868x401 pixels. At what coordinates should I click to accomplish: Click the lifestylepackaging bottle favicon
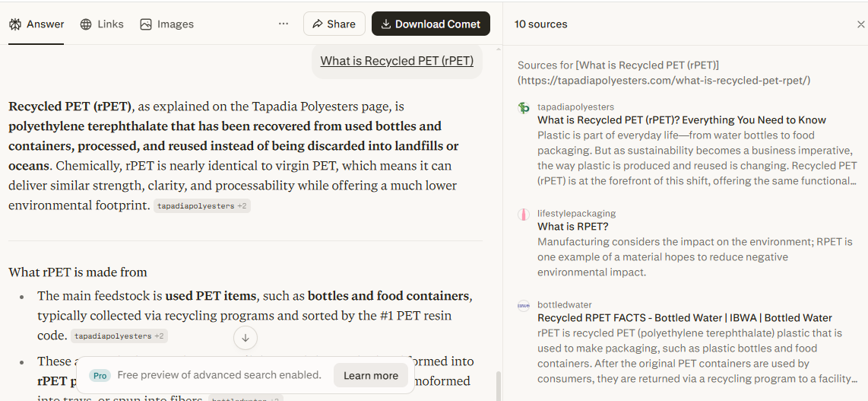(524, 215)
